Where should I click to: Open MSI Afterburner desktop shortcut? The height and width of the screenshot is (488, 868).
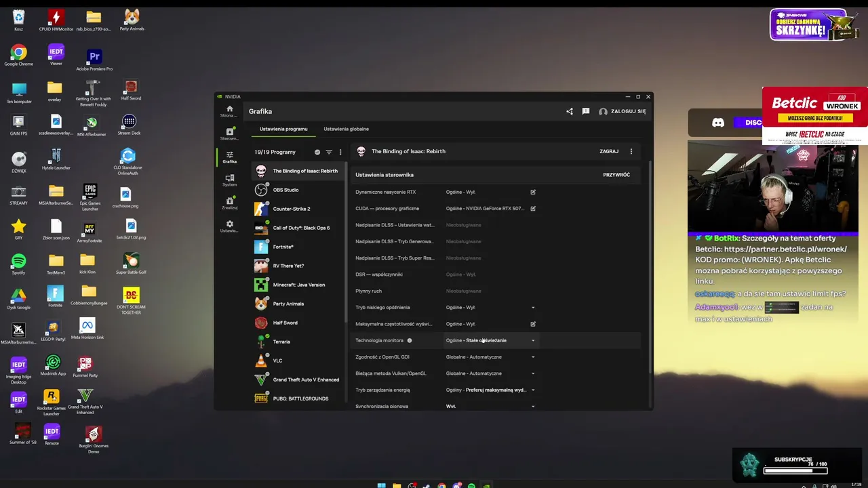[x=92, y=126]
